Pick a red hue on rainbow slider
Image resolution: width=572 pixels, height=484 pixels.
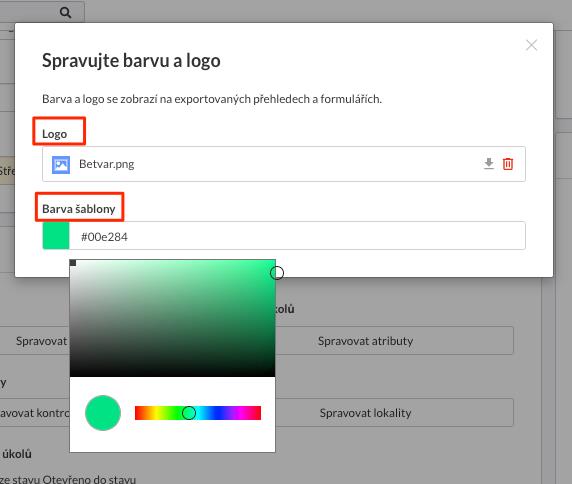click(138, 413)
